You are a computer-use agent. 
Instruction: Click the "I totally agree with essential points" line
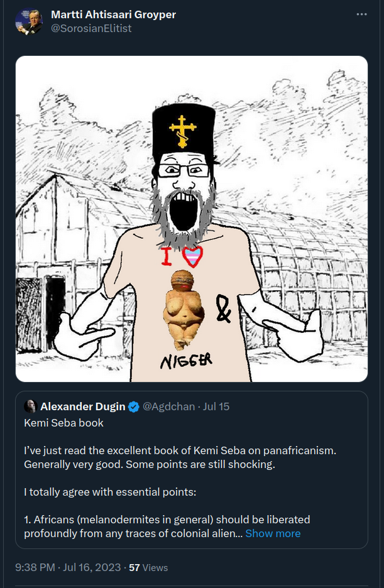click(x=110, y=492)
